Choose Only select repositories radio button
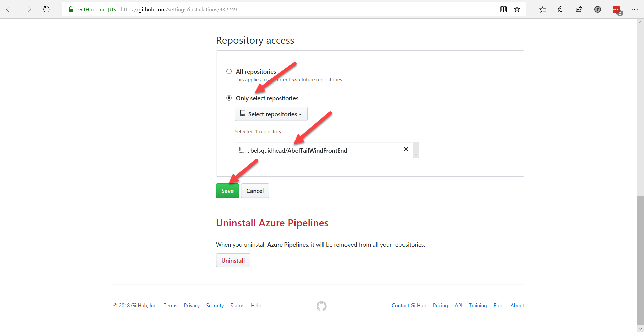 pos(229,98)
